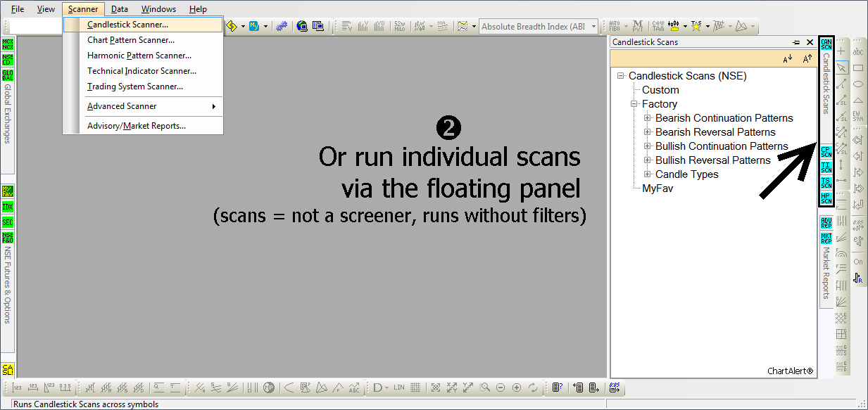Select the MyFav tree item
Image resolution: width=868 pixels, height=410 pixels.
[x=658, y=188]
